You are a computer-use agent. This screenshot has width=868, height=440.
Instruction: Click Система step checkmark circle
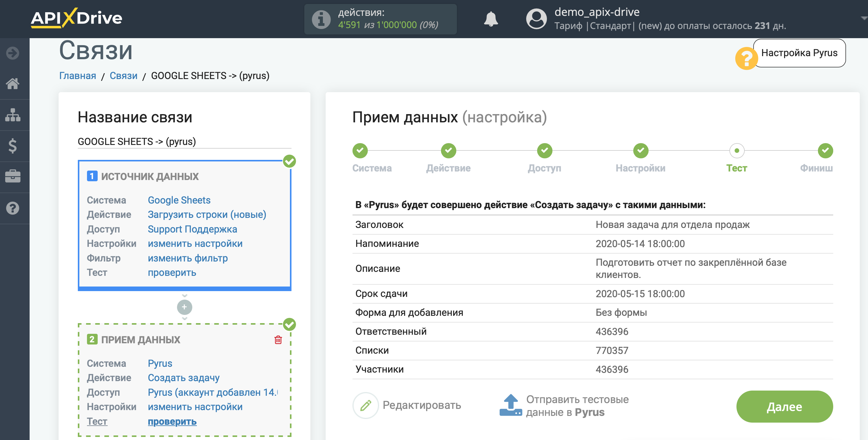point(360,151)
